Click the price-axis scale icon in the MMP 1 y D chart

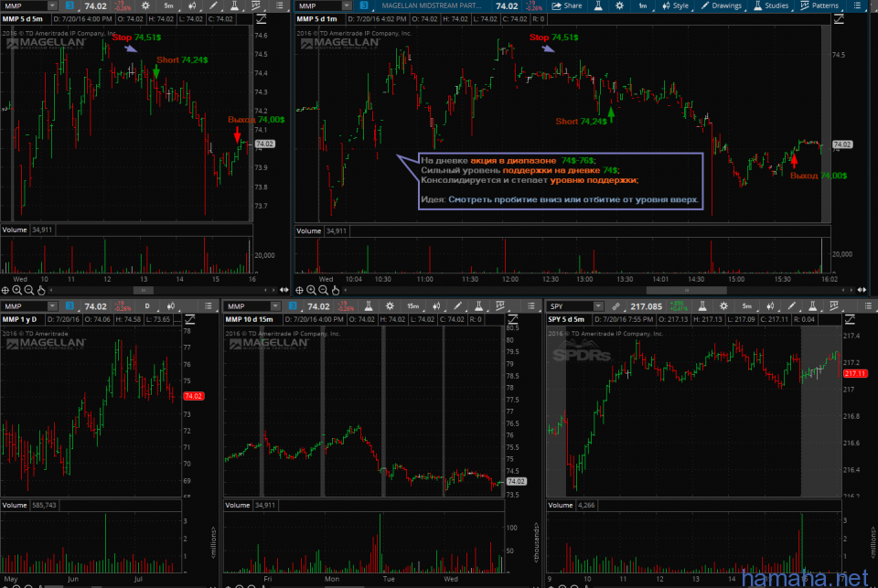point(190,319)
